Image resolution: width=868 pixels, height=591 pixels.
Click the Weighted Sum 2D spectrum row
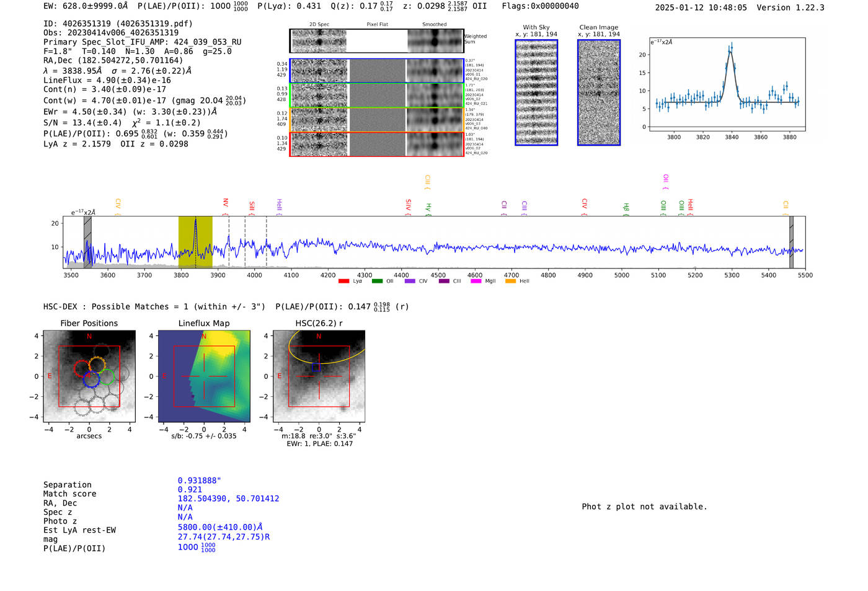click(376, 41)
